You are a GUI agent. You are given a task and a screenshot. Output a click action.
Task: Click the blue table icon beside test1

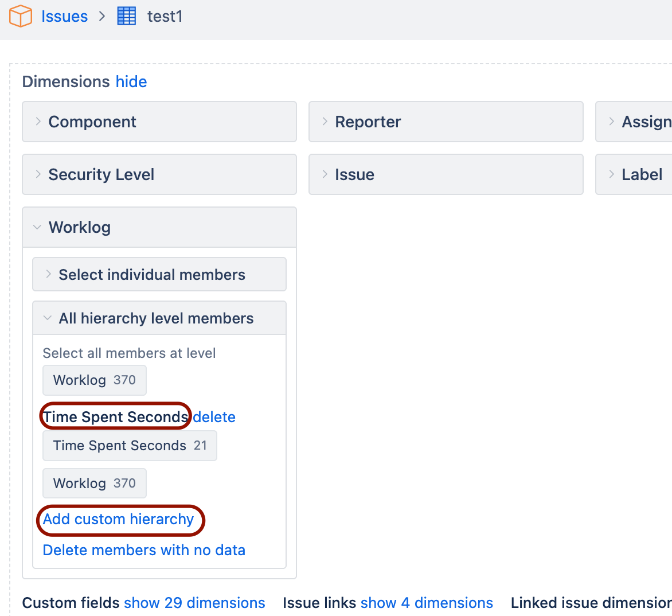pos(127,16)
